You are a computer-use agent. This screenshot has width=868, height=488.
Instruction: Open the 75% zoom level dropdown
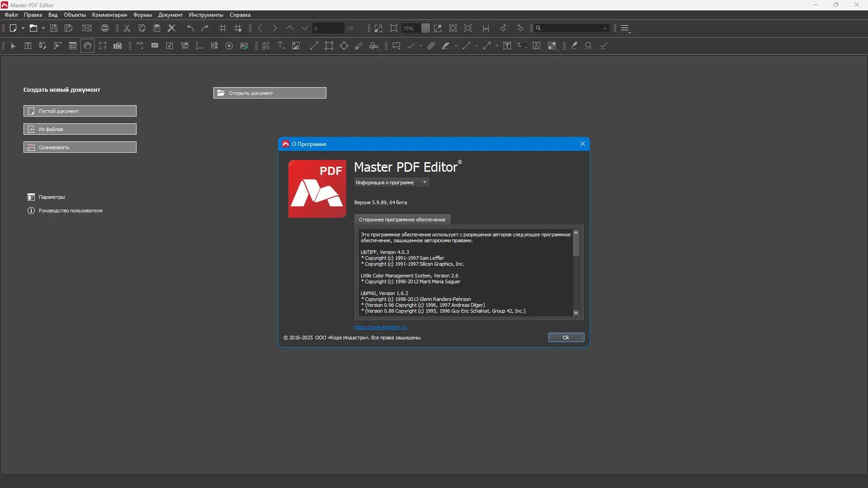[x=425, y=28]
